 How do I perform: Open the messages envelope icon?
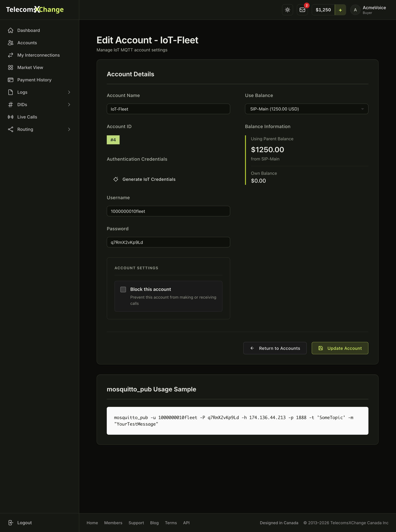click(302, 10)
